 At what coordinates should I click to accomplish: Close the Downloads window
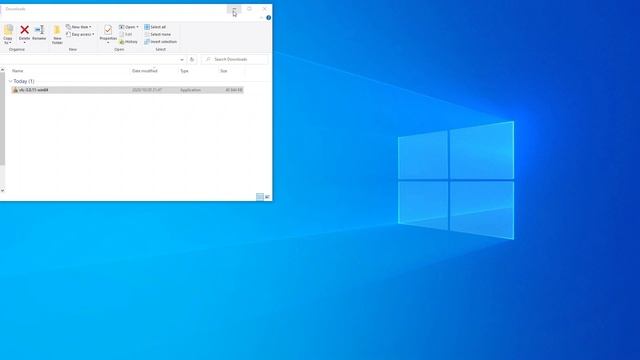point(264,9)
